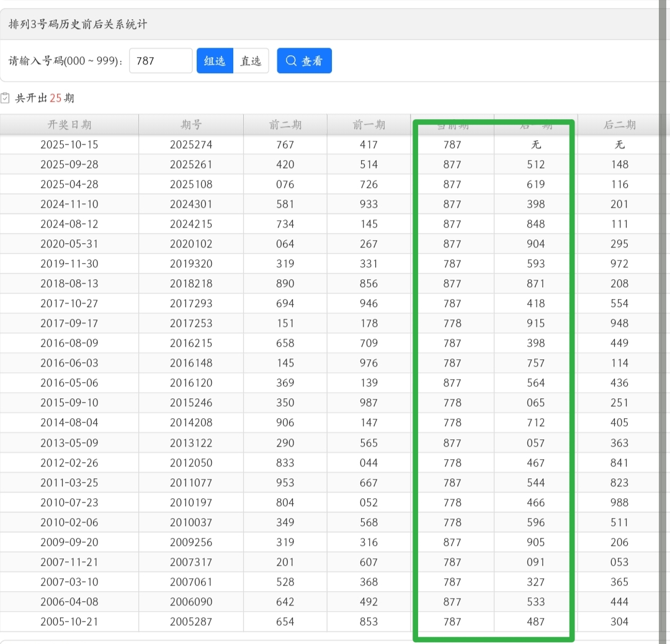670x644 pixels.
Task: Click issue number 2025274
Action: click(191, 145)
